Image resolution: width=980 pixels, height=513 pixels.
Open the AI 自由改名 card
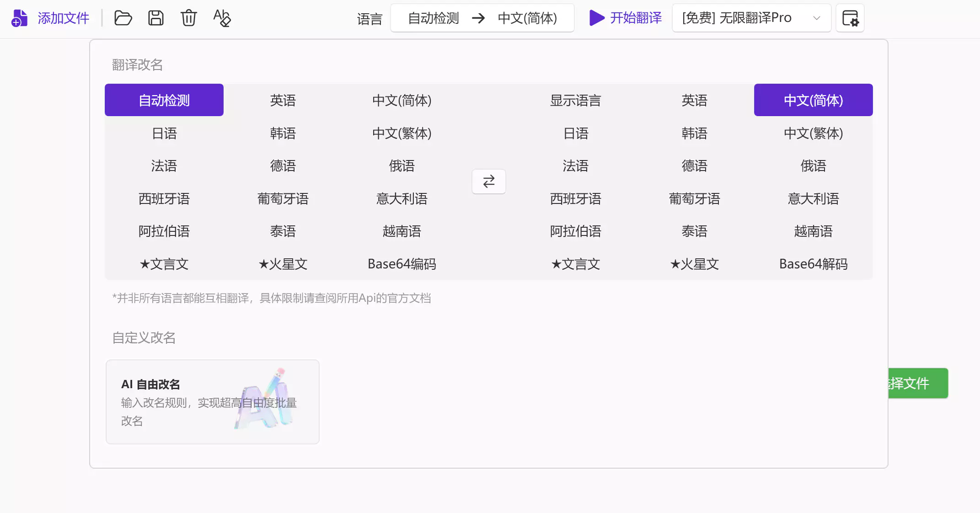(212, 401)
